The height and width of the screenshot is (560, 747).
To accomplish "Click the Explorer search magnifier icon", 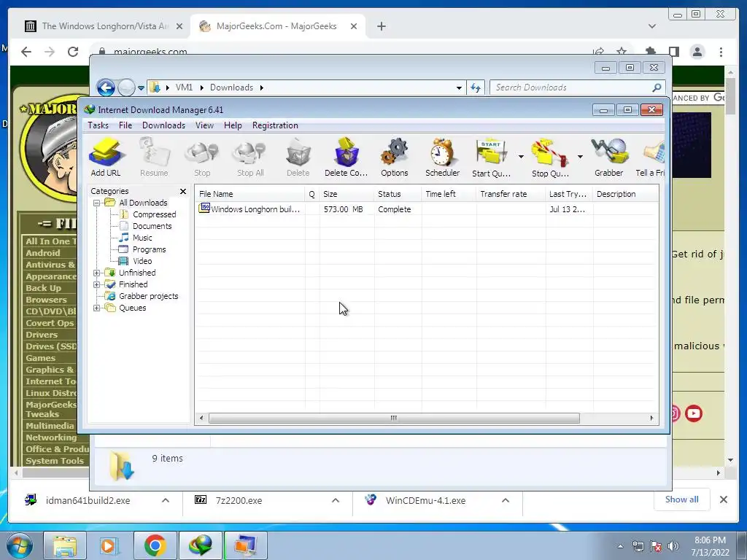I will [657, 87].
